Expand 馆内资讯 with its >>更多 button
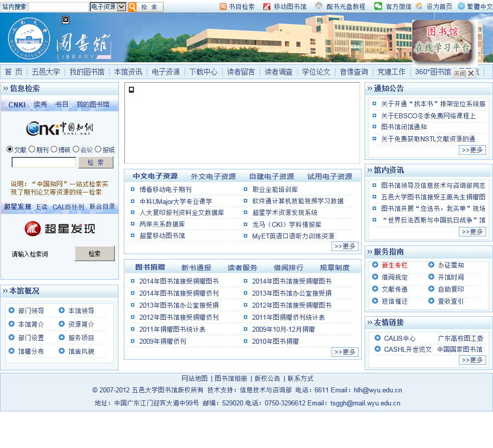This screenshot has height=448, width=493. point(472,232)
